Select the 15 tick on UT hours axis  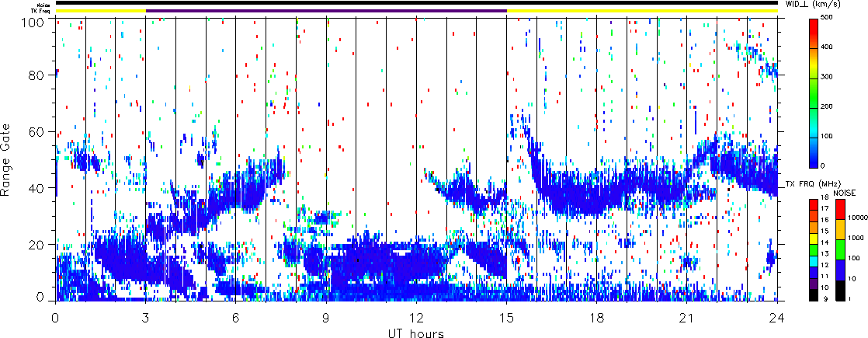point(506,319)
